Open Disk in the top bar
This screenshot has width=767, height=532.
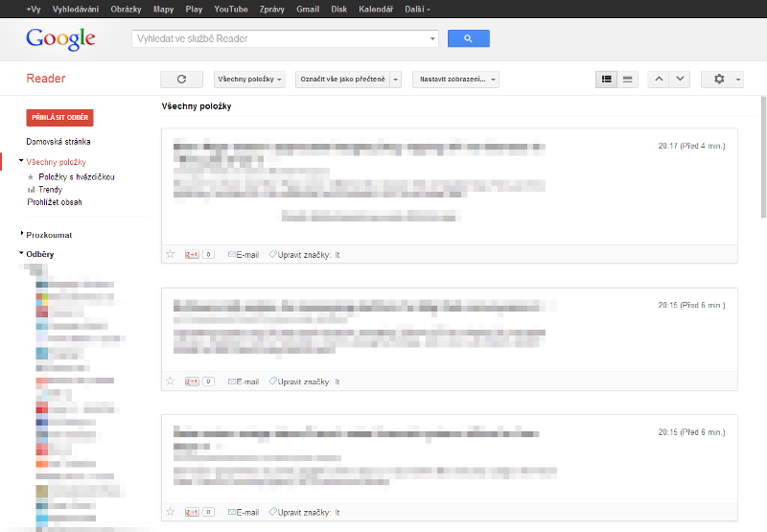pyautogui.click(x=339, y=10)
